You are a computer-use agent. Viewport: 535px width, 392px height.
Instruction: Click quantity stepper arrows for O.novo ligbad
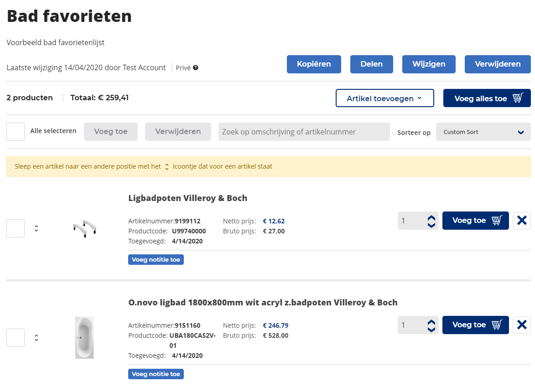point(431,325)
